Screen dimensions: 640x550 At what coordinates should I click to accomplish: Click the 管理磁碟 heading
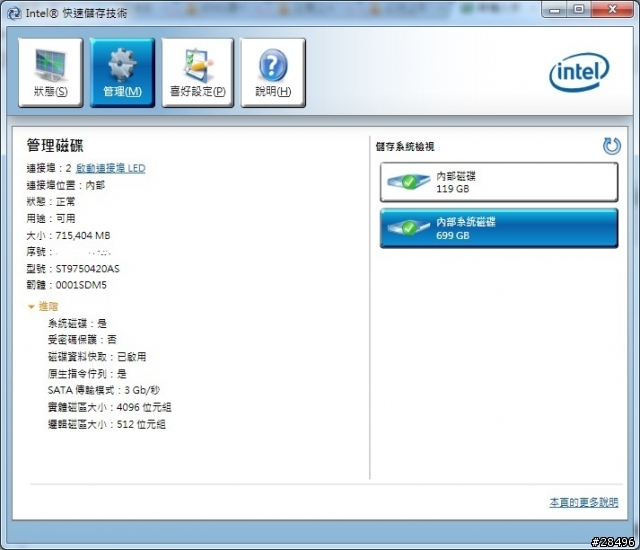(x=55, y=146)
